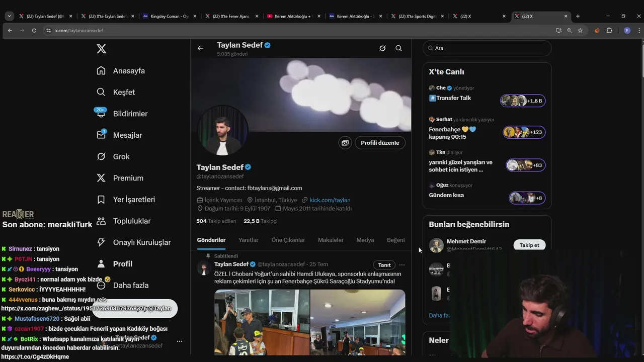
Task: Click Profili düzenle button
Action: point(380,143)
